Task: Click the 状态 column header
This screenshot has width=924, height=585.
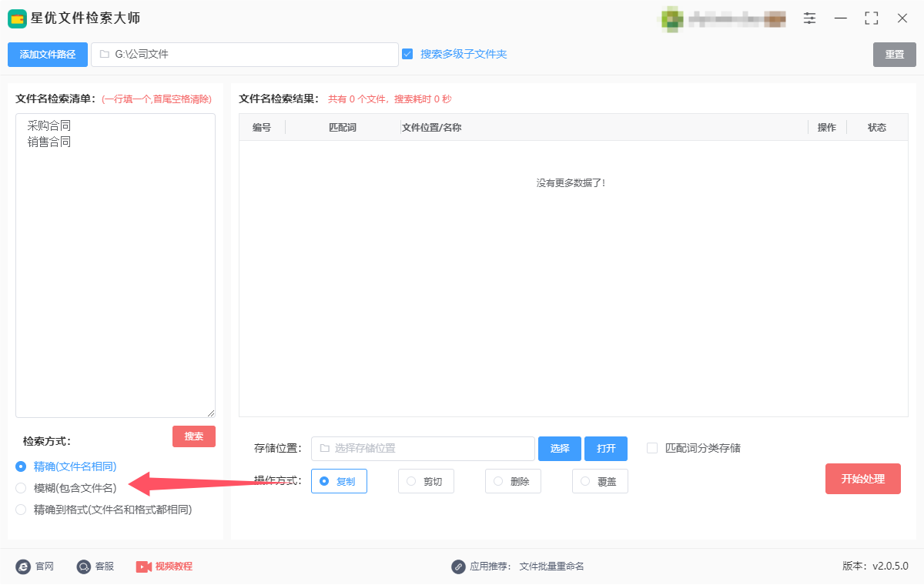Action: coord(877,128)
